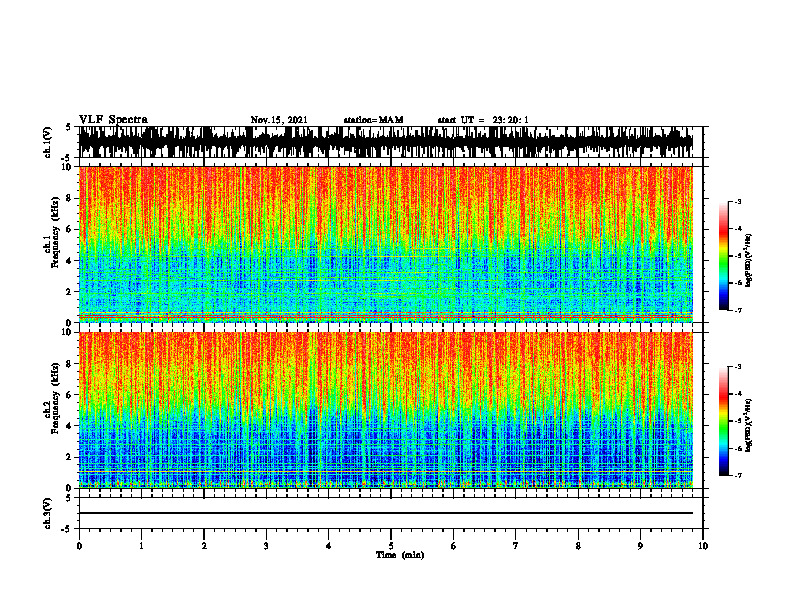This screenshot has height=612, width=792.
Task: Click time axis tick label "9"
Action: (x=640, y=546)
